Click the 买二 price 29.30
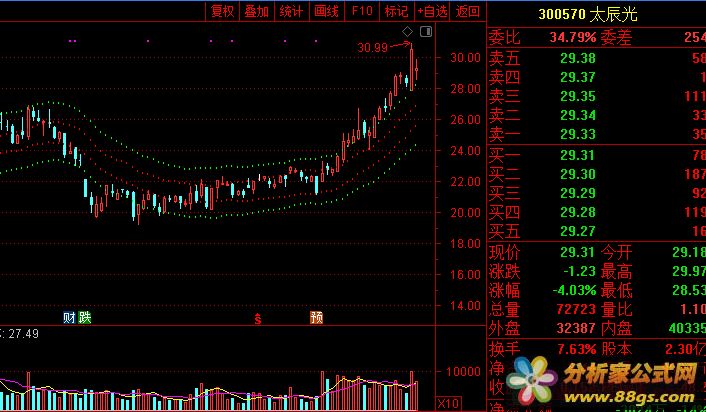Image resolution: width=706 pixels, height=412 pixels. click(x=578, y=174)
